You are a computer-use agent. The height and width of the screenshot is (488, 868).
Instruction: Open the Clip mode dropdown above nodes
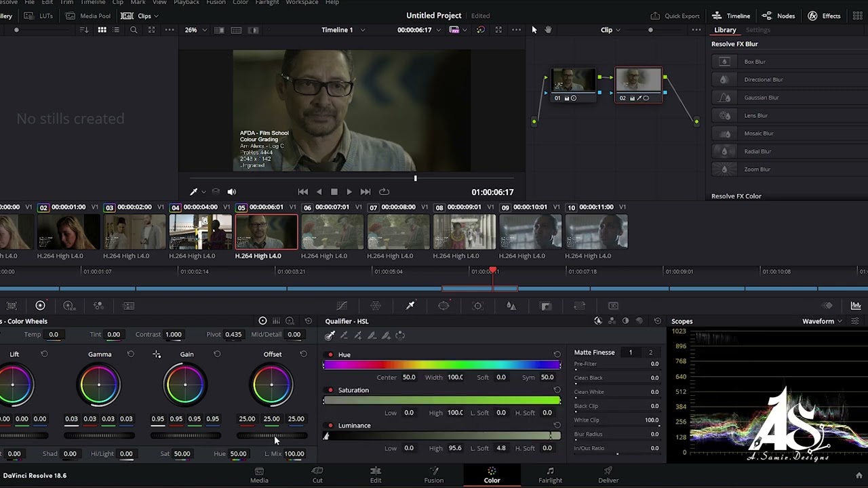(610, 30)
